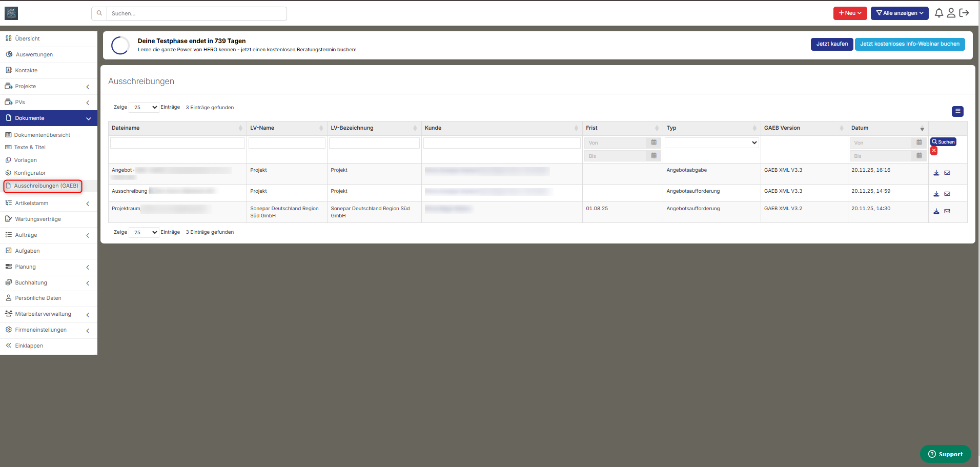Click download icon for the 14:59 entry
Viewport: 980px width, 467px height.
[936, 194]
